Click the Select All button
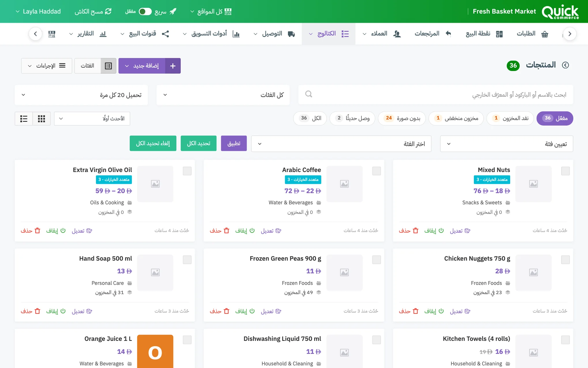Viewport: 588px width, 368px height. coord(199,143)
